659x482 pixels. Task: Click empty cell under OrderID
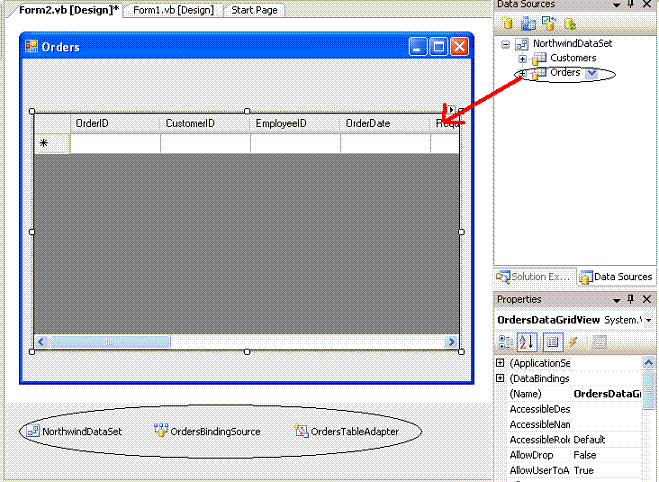(115, 143)
